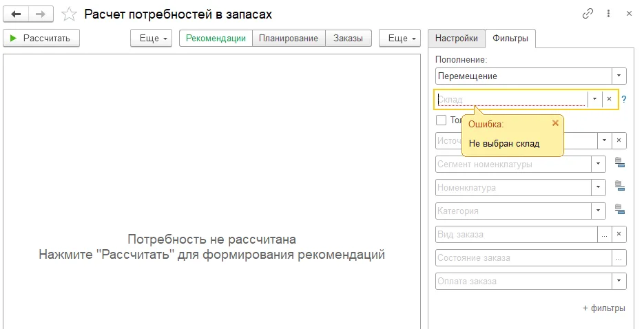This screenshot has width=644, height=329.
Task: Open the first Еще dropdown menu
Action: (x=151, y=38)
